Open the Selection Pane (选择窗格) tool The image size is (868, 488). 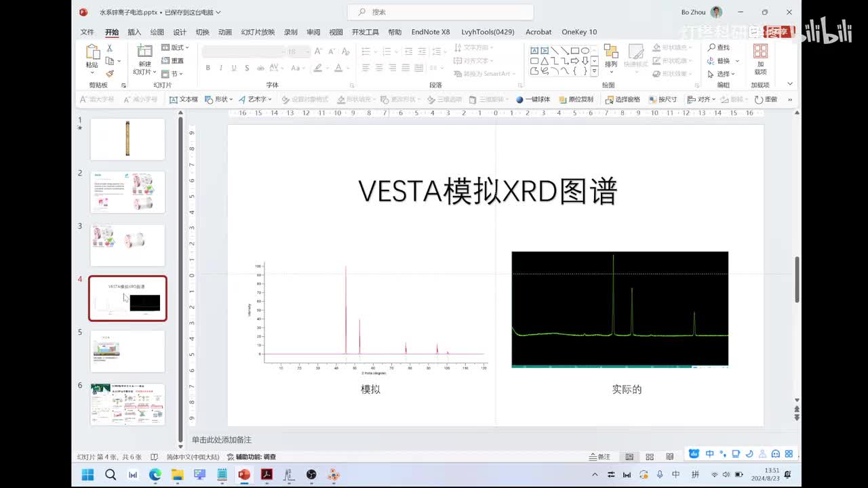tap(623, 100)
